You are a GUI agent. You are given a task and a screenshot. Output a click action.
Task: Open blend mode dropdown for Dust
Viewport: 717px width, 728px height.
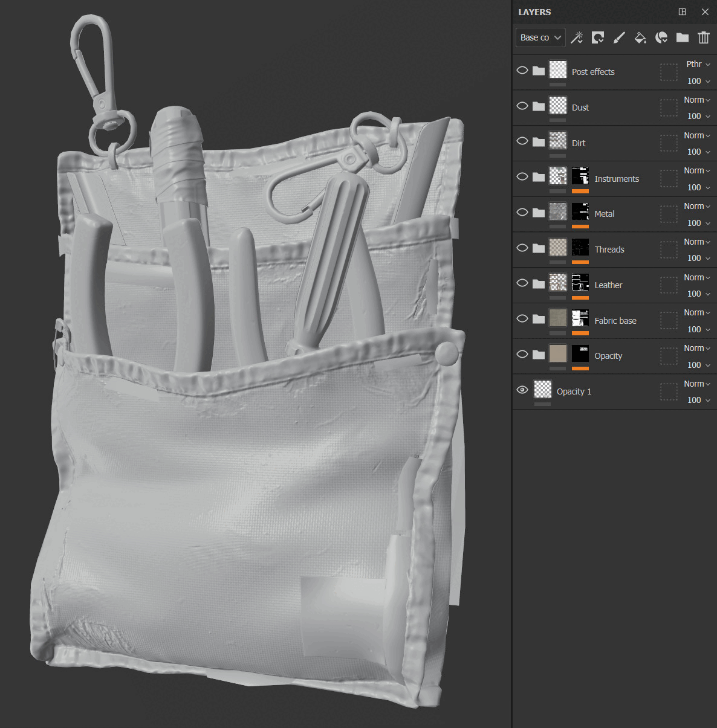pyautogui.click(x=697, y=100)
